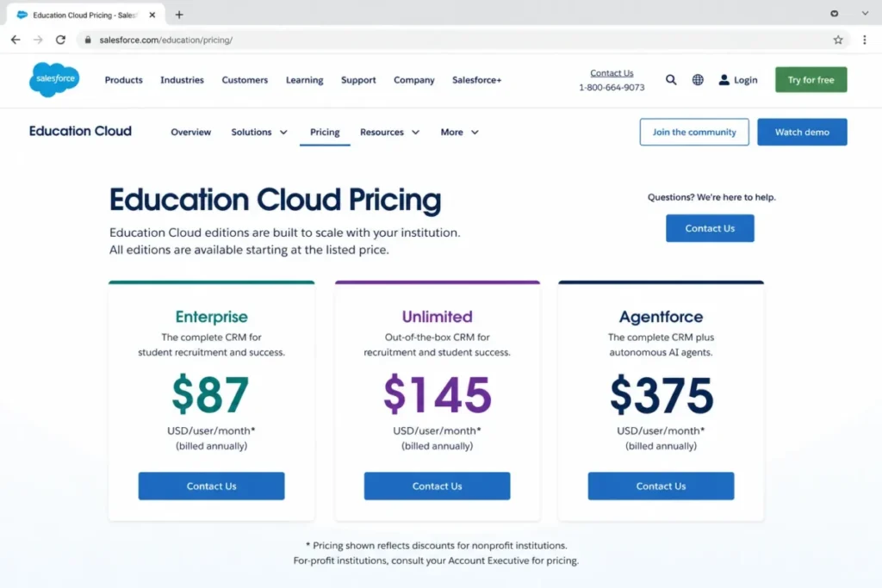Click the incognito profile icon in tab bar
The width and height of the screenshot is (882, 588).
point(834,14)
